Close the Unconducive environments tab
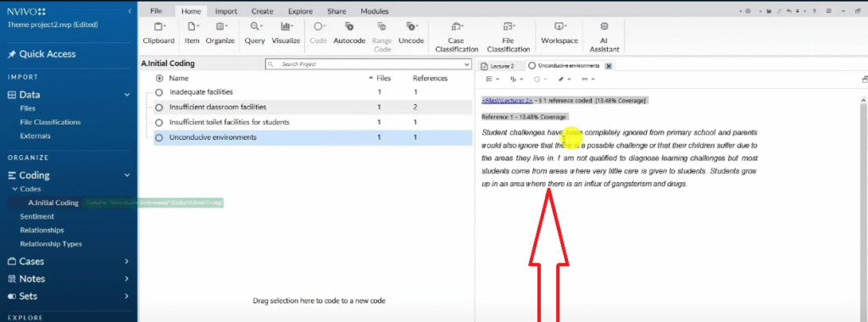 point(609,66)
